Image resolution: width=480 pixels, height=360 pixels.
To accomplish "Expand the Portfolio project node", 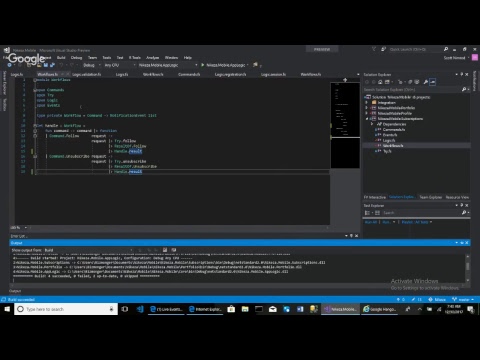I will [367, 108].
